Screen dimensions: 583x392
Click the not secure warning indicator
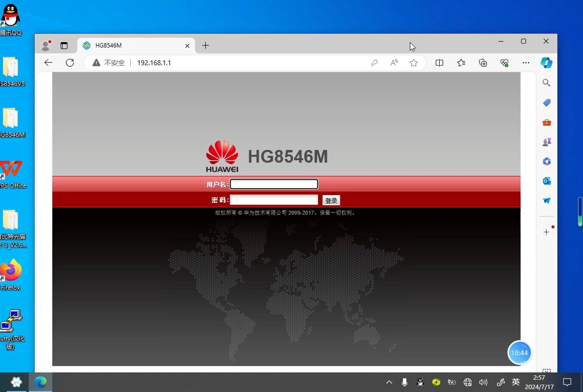(x=108, y=63)
